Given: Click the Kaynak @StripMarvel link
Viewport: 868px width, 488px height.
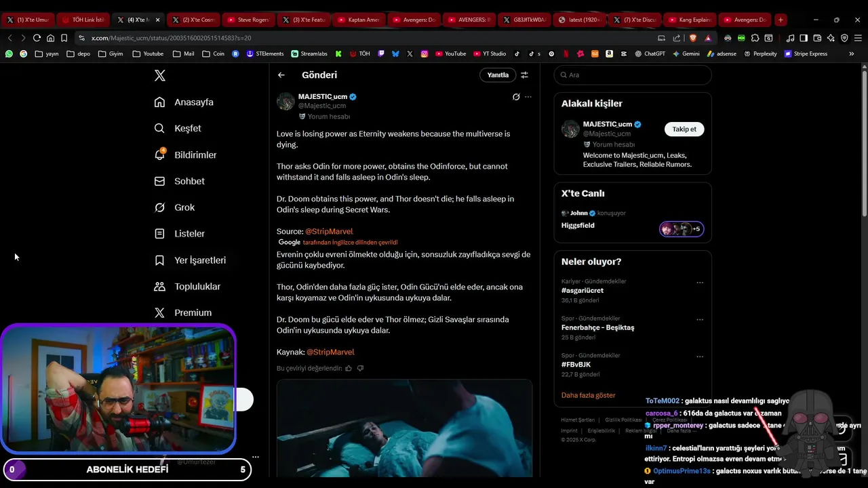Looking at the screenshot, I should [x=330, y=352].
